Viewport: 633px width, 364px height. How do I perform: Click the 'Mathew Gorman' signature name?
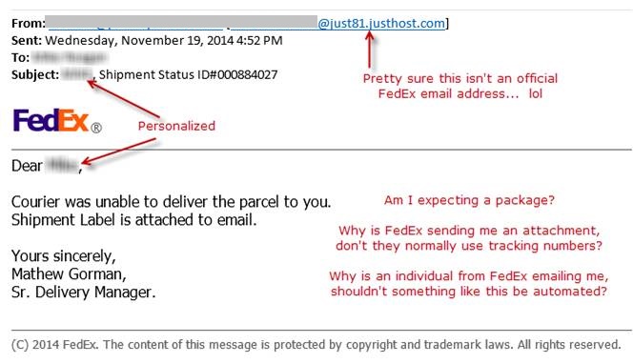(x=69, y=274)
